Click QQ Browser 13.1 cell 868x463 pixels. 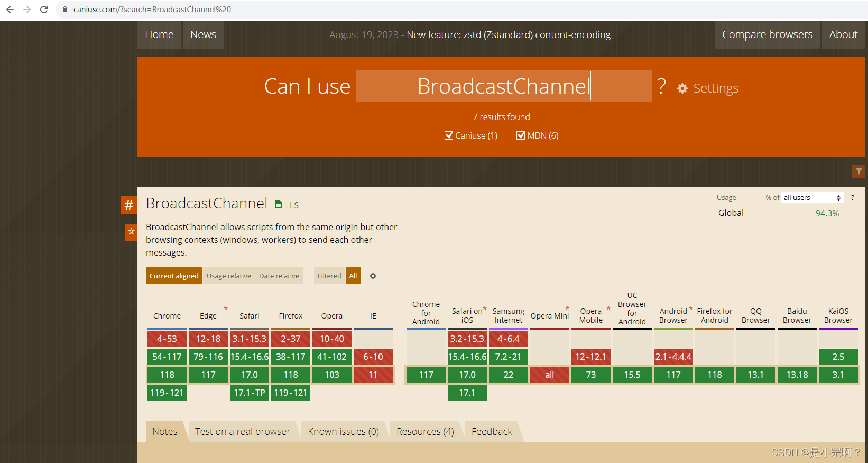pyautogui.click(x=756, y=375)
